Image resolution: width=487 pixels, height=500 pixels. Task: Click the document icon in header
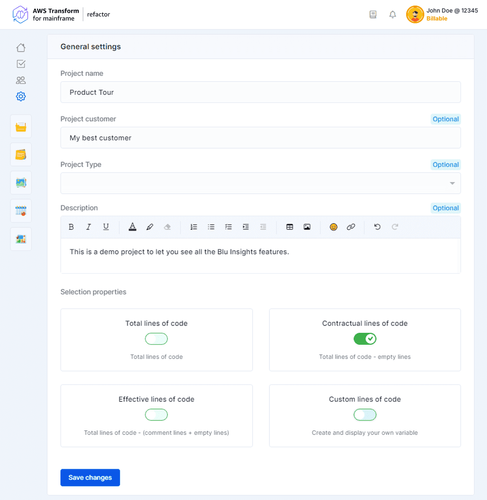pos(373,14)
